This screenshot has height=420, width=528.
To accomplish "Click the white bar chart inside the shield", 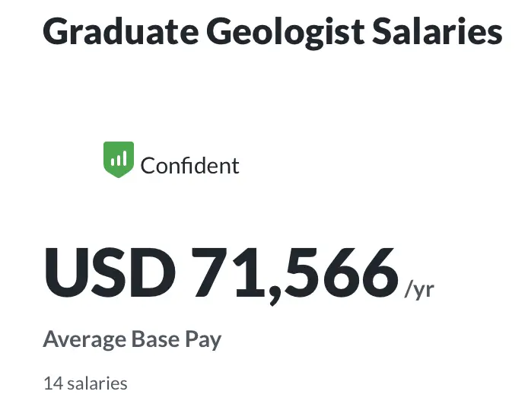I will click(119, 158).
